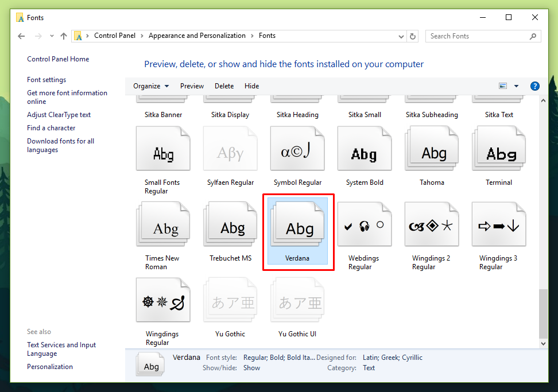Screen dimensions: 558x392
Task: Click Delete in the toolbar
Action: click(x=224, y=86)
